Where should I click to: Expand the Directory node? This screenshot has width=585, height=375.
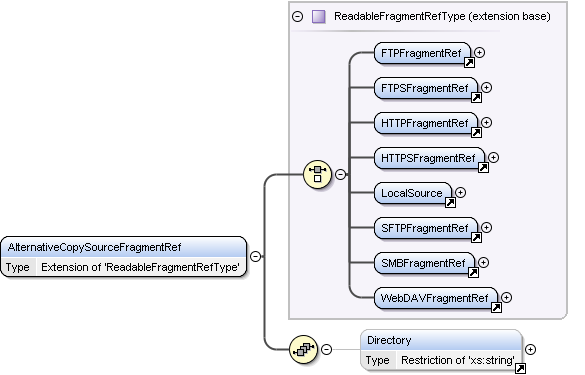click(531, 350)
